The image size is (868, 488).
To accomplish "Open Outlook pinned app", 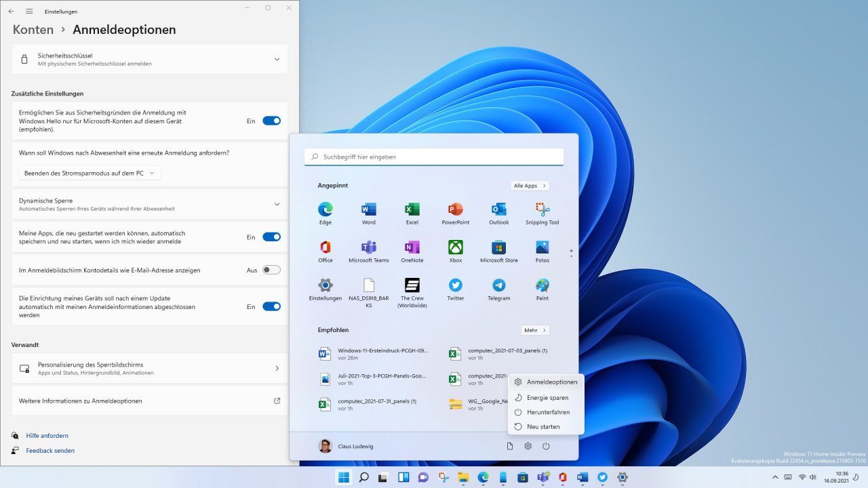I will point(499,213).
